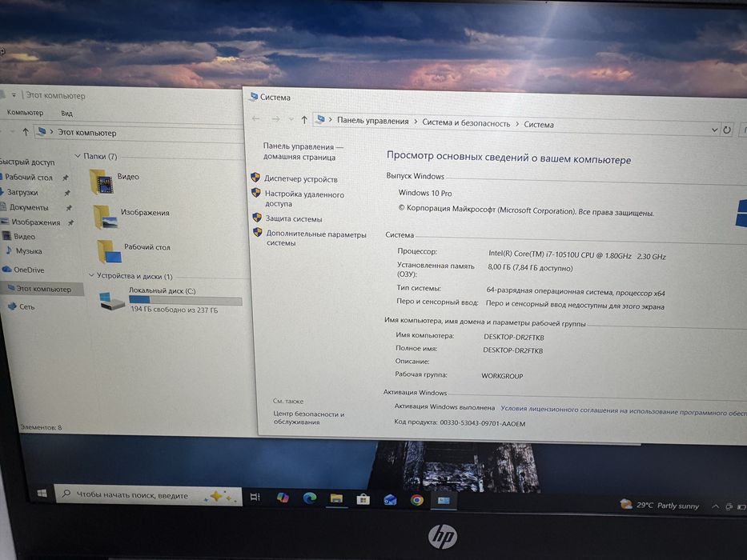The image size is (747, 560).
Task: Collapse Устройства и диски (1) group
Action: coord(91,275)
